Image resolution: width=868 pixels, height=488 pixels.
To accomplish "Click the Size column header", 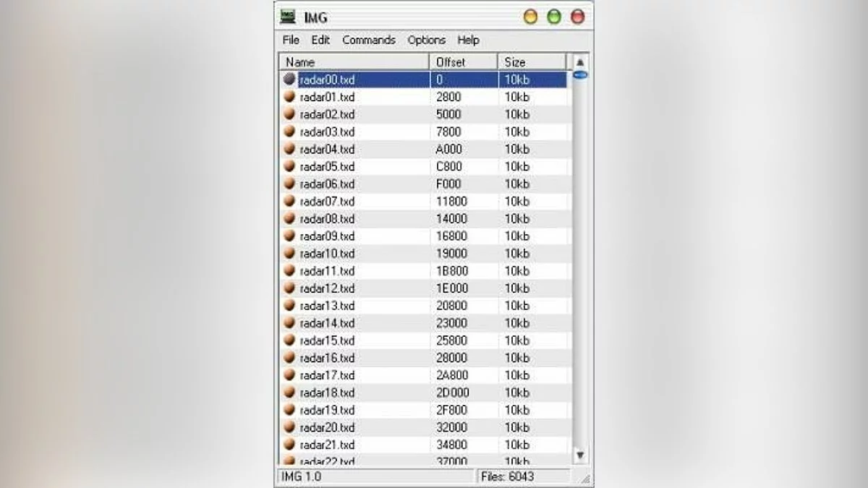I will (532, 62).
